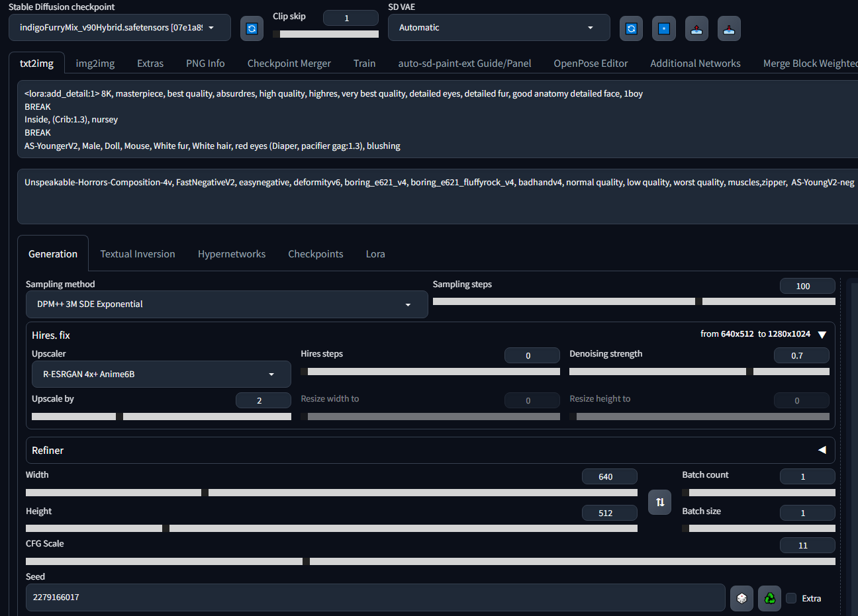Screen dimensions: 858x616
Task: Click the blue asterisk icon button
Action: point(663,28)
